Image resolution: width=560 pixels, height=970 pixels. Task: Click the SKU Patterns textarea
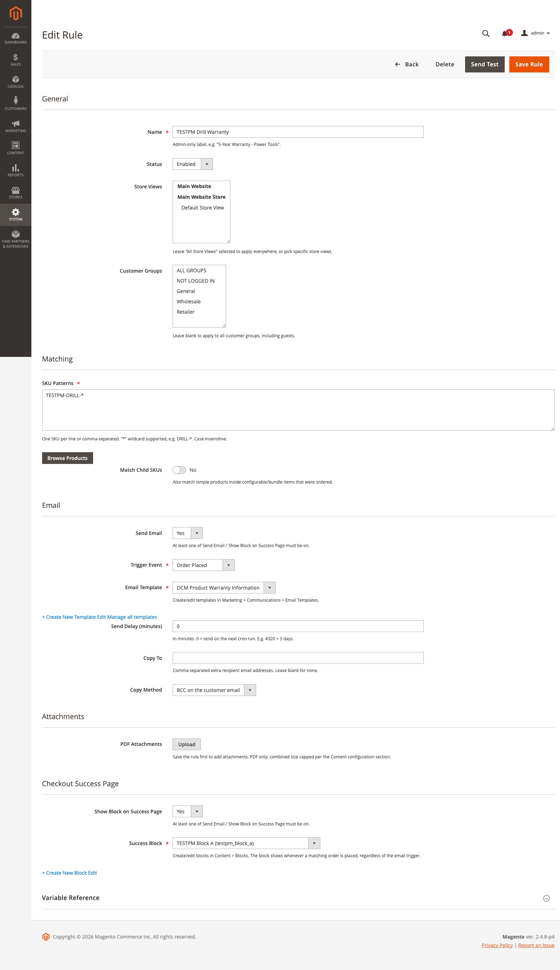click(x=298, y=410)
